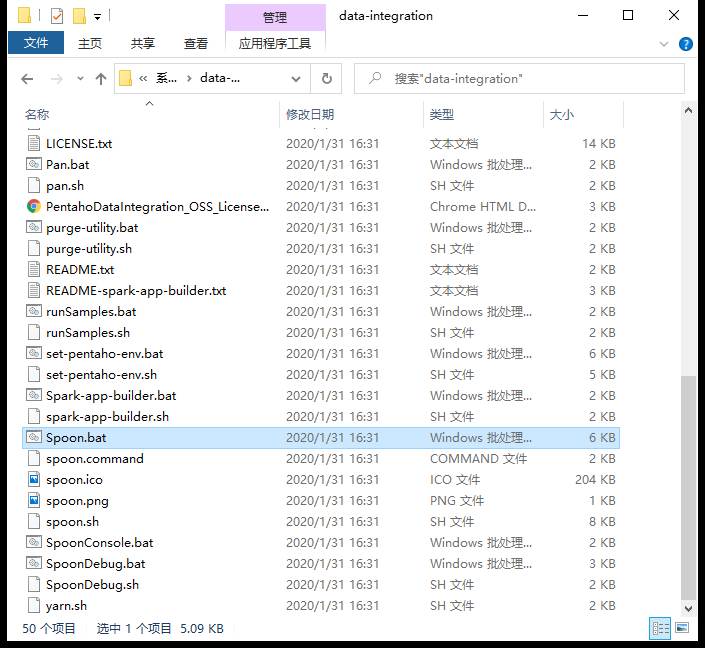Click the vertical scrollbar thumb

[x=688, y=487]
